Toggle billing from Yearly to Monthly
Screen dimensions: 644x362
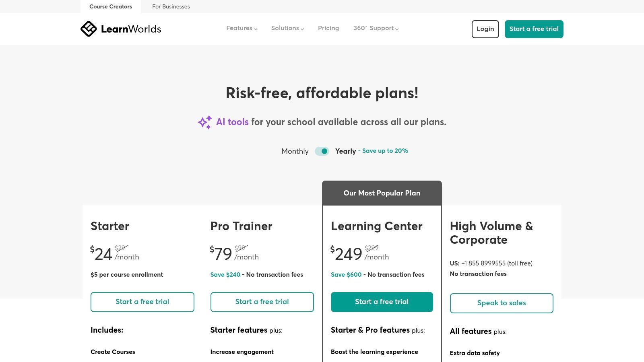pos(322,151)
